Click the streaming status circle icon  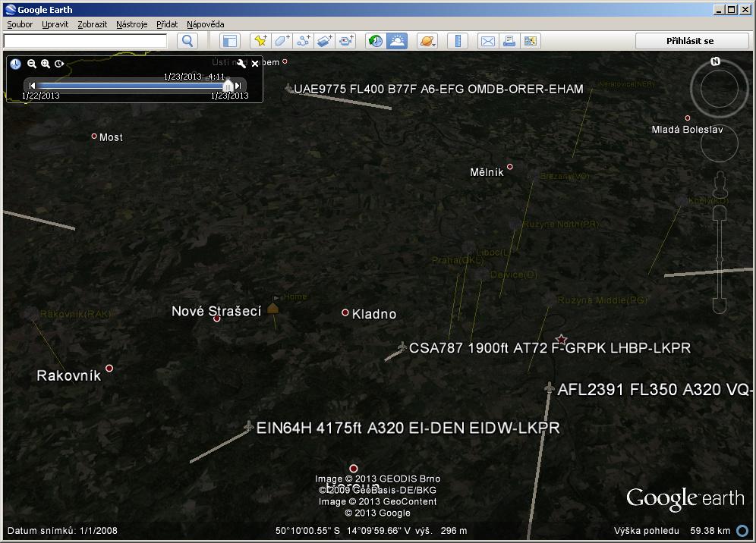(x=742, y=530)
